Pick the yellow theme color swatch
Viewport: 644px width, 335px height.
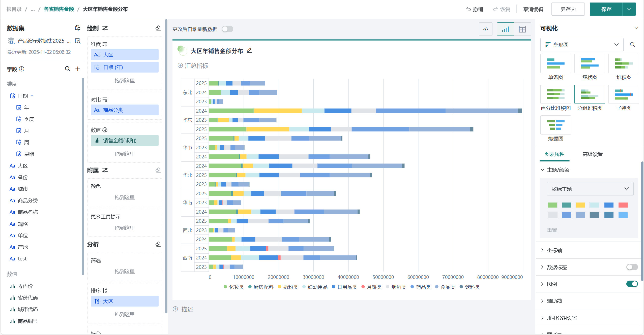(580, 205)
